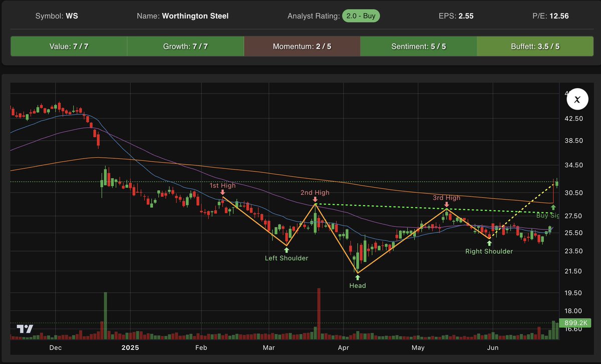The height and width of the screenshot is (364, 601).
Task: Click the 34.50 price axis label
Action: click(574, 165)
